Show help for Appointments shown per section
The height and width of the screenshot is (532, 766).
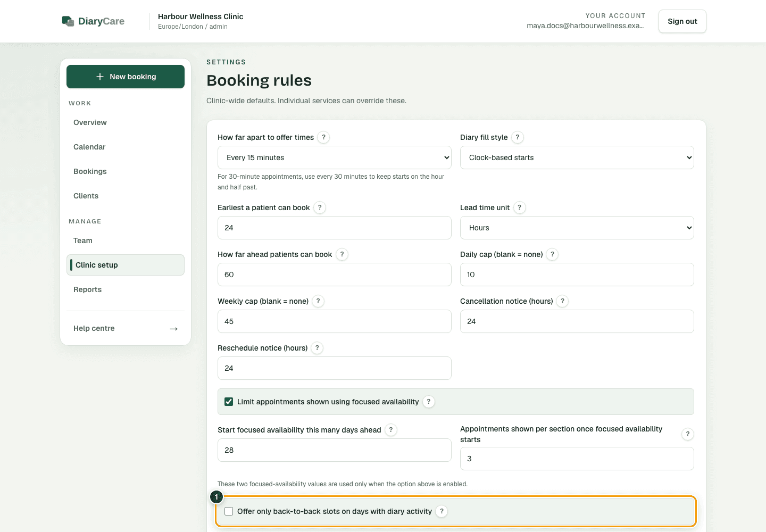[688, 434]
